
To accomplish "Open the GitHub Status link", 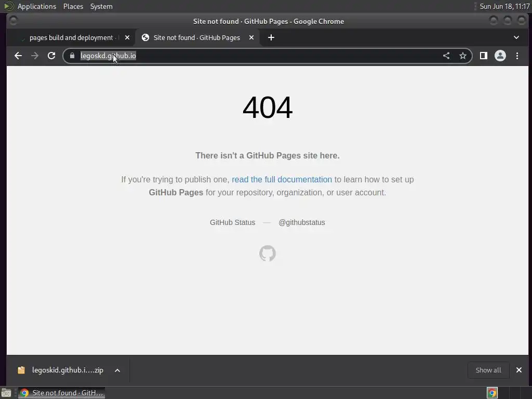I will tap(232, 222).
